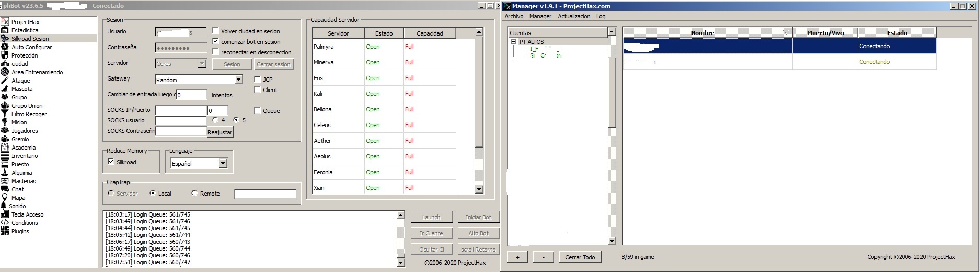The image size is (980, 272).
Task: Open the Actualizacion menu
Action: 573,16
